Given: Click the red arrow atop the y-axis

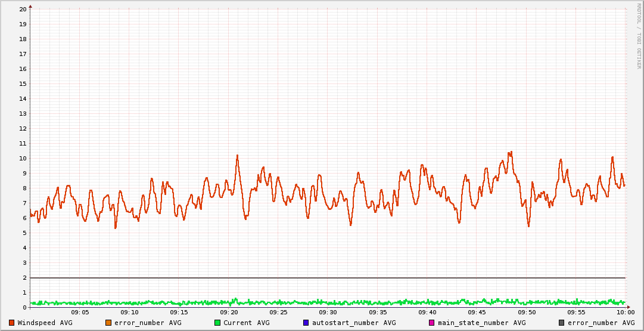Looking at the screenshot, I should 30,6.
